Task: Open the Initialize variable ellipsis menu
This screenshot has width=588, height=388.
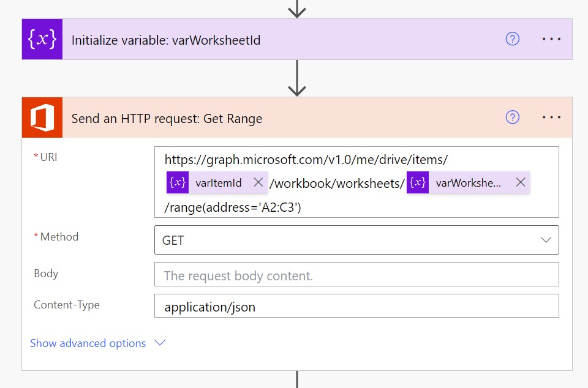Action: tap(551, 39)
